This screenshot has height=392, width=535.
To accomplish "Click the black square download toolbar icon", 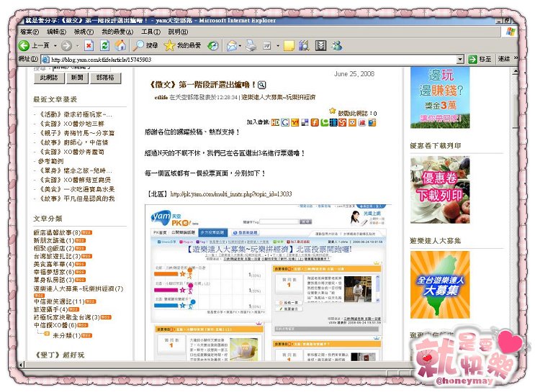I will pyautogui.click(x=320, y=45).
